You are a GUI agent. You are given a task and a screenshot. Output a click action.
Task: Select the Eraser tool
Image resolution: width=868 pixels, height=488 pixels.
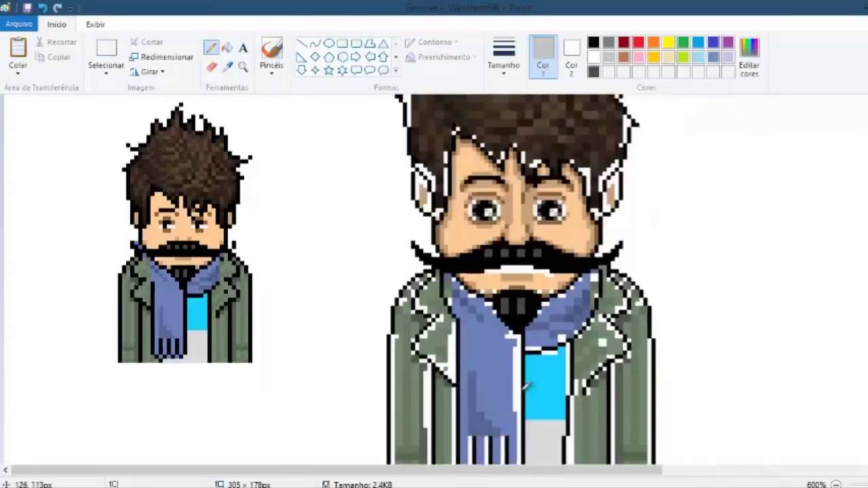pyautogui.click(x=211, y=67)
